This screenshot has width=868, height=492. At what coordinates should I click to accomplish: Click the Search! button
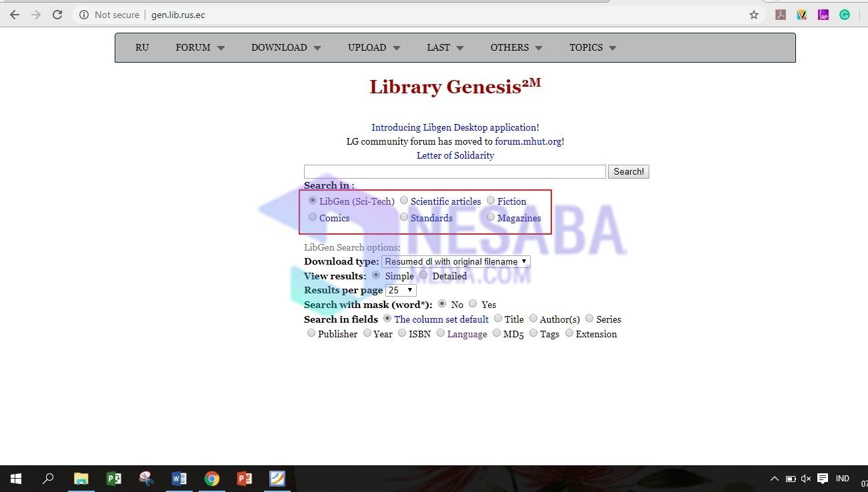pos(629,171)
